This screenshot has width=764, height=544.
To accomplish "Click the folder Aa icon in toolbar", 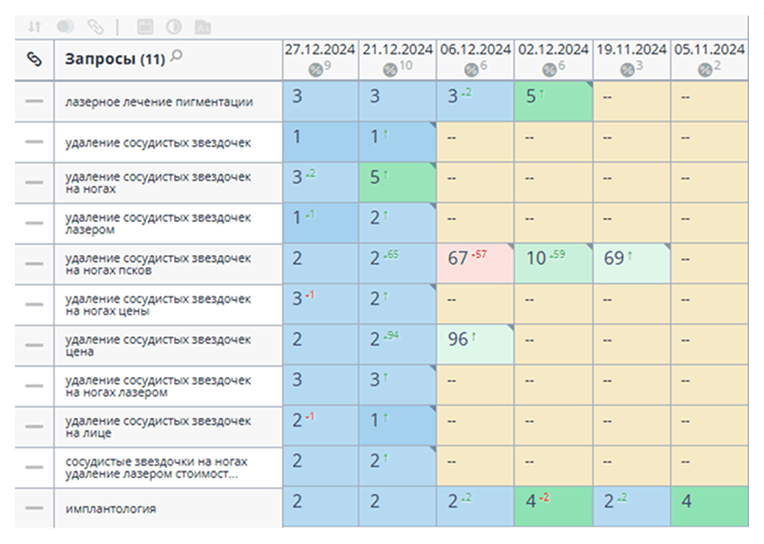I will click(203, 27).
